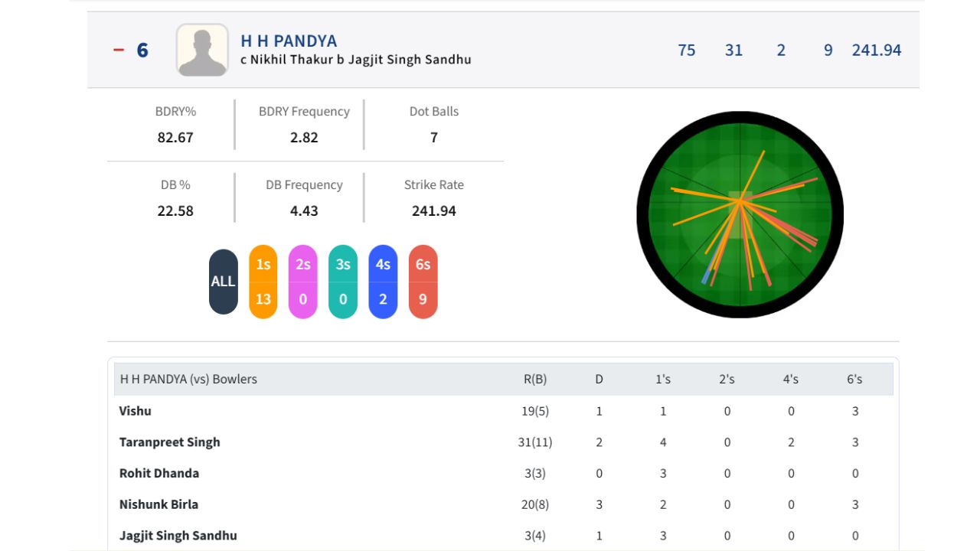The height and width of the screenshot is (551, 980).
Task: Select the BDRY% statistic label
Action: pyautogui.click(x=176, y=111)
